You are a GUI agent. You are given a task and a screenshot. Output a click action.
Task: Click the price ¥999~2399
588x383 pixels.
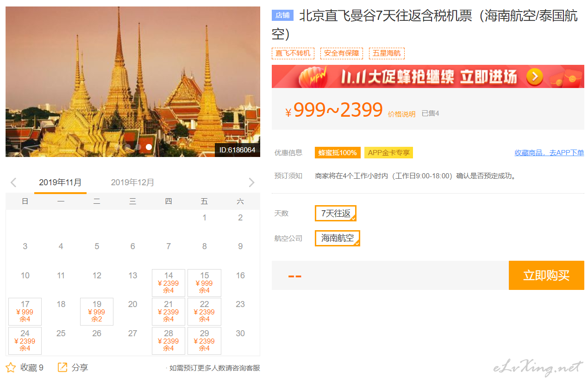pos(334,110)
